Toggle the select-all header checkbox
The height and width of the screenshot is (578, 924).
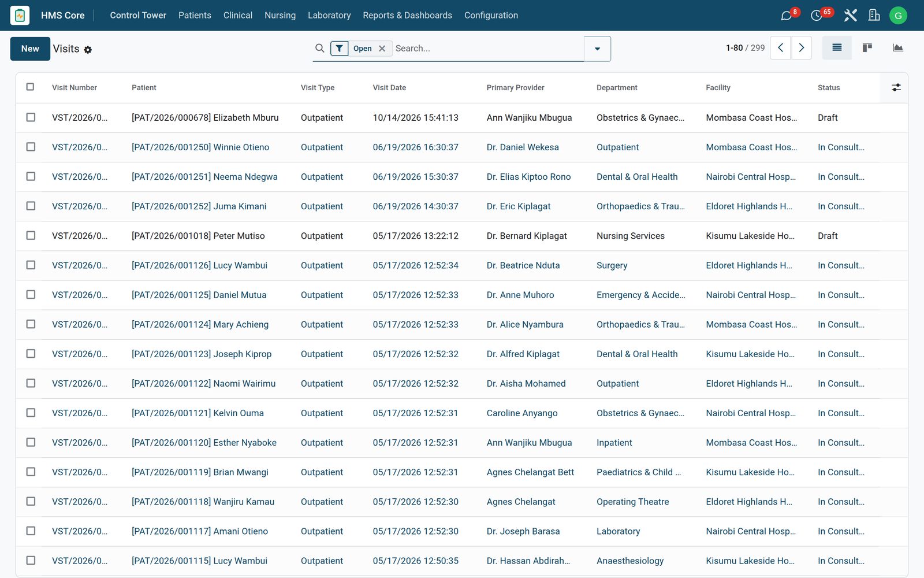[x=31, y=87]
